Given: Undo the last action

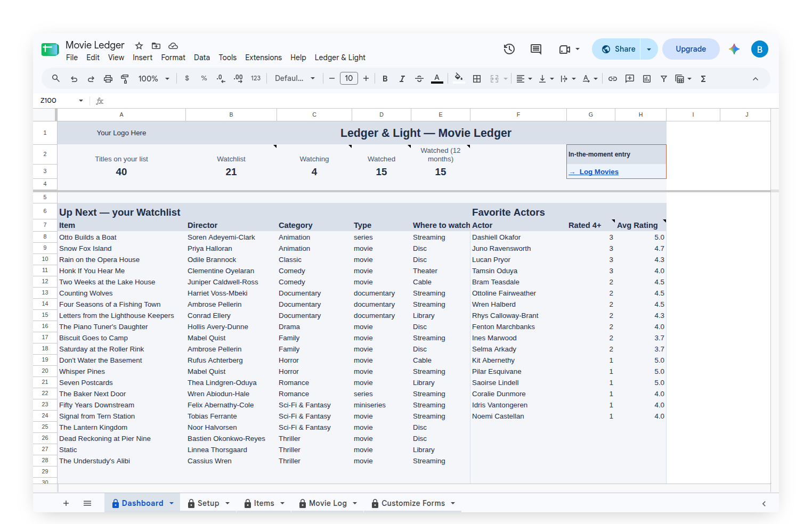Looking at the screenshot, I should tap(74, 79).
